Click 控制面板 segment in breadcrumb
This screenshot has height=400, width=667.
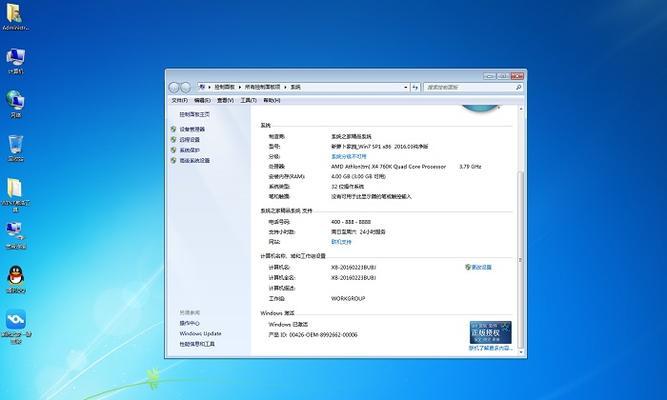(224, 87)
